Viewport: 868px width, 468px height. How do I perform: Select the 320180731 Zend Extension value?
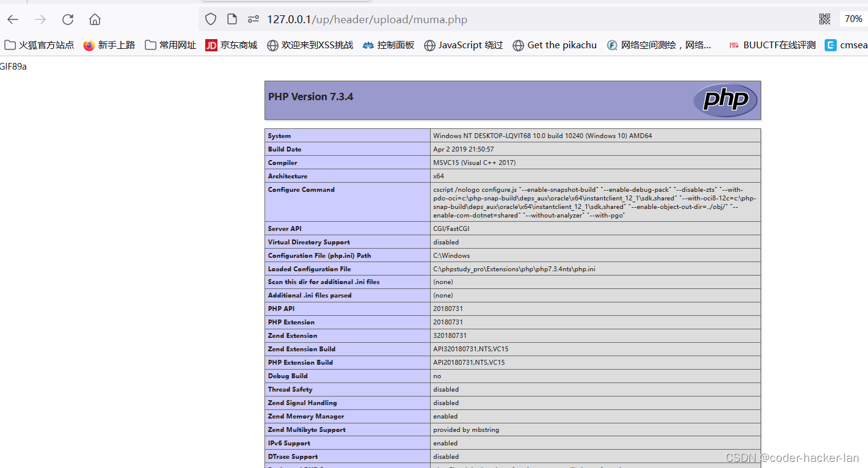(x=450, y=335)
